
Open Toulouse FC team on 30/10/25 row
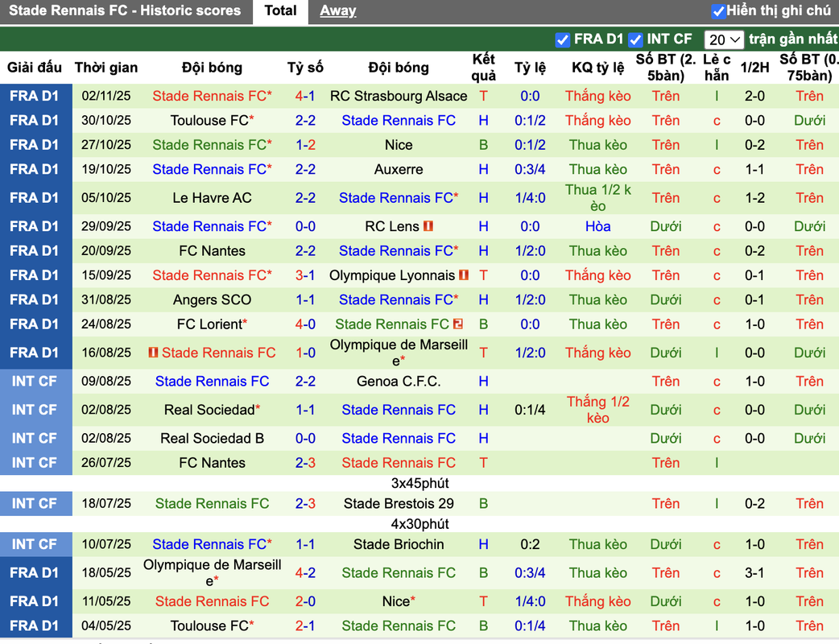pyautogui.click(x=209, y=121)
